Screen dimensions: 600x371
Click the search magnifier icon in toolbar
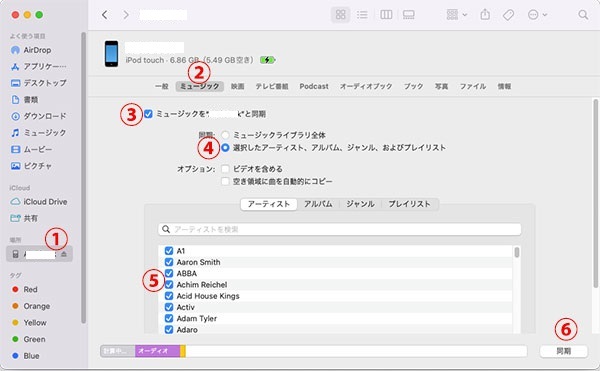tap(583, 15)
